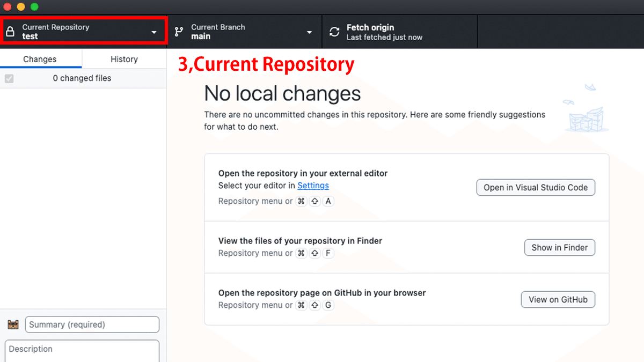The width and height of the screenshot is (644, 362).
Task: Click the repository name 'test'
Action: 30,36
